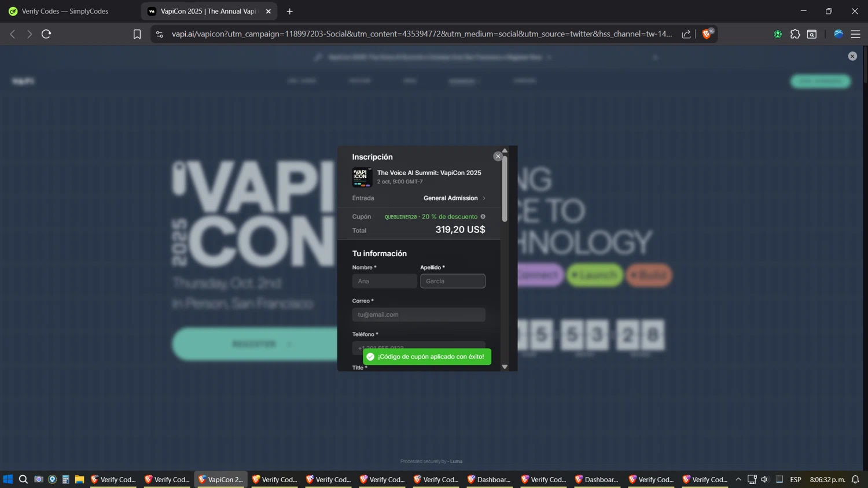
Task: Open site settings icon in address bar
Action: coord(160,34)
